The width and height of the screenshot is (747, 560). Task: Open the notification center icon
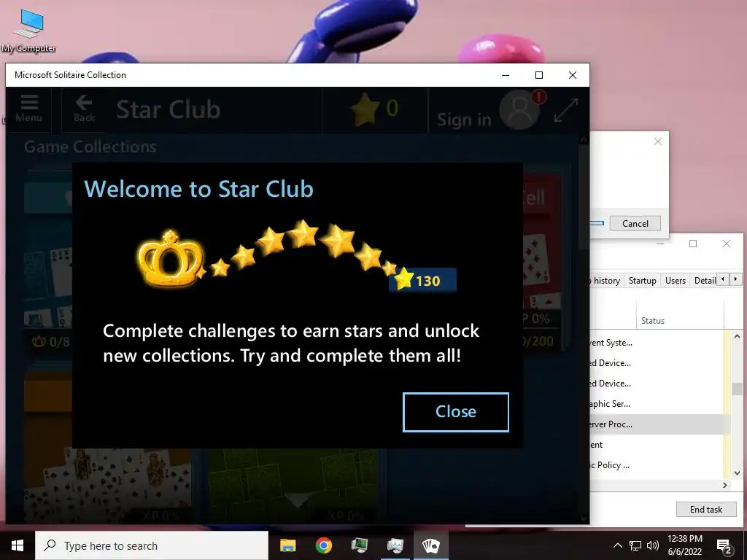pos(724,546)
